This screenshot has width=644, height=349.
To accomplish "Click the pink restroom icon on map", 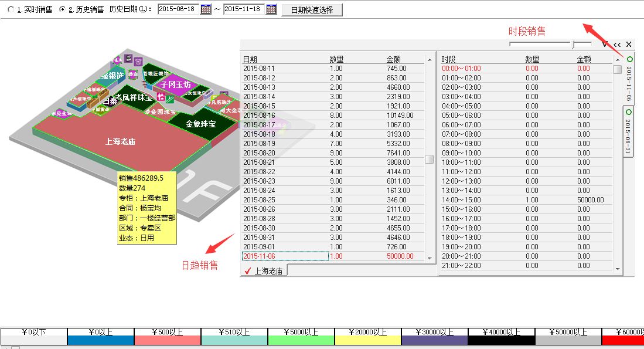I will click(x=161, y=97).
